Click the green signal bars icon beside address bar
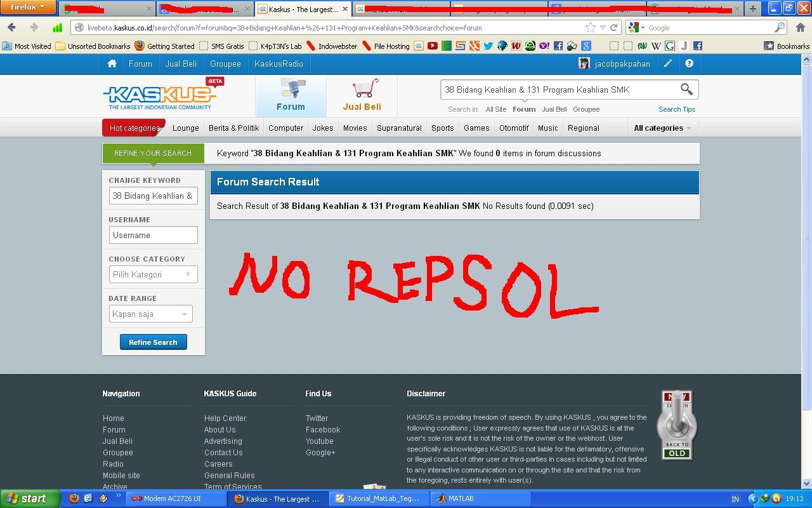This screenshot has width=812, height=508. [57, 27]
